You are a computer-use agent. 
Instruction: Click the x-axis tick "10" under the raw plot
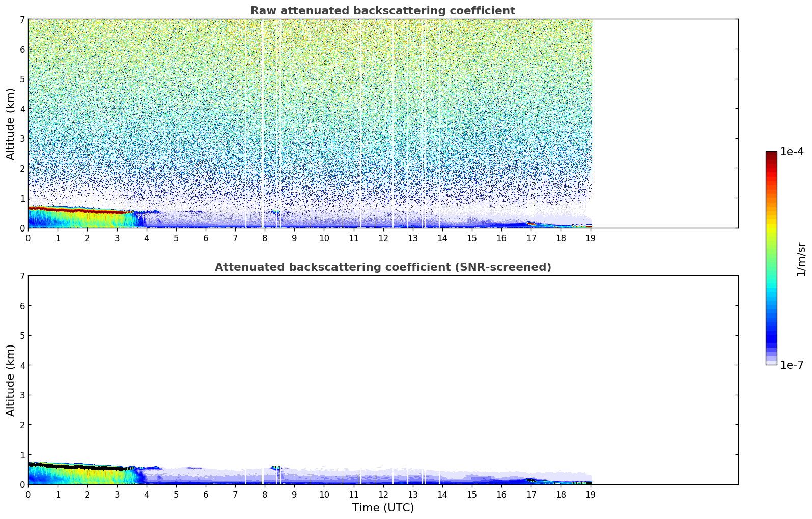[x=324, y=238]
